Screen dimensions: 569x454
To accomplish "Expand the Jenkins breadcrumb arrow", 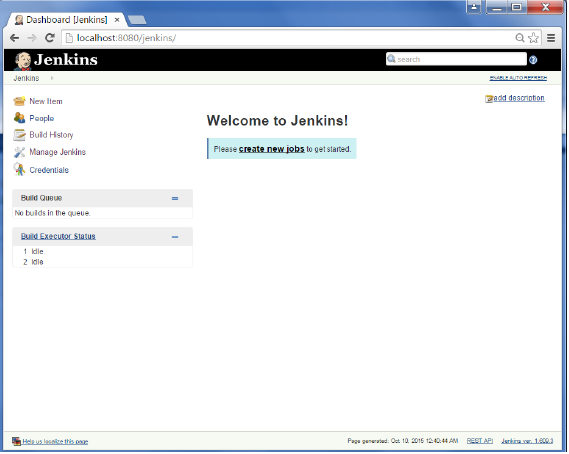I will pos(52,78).
